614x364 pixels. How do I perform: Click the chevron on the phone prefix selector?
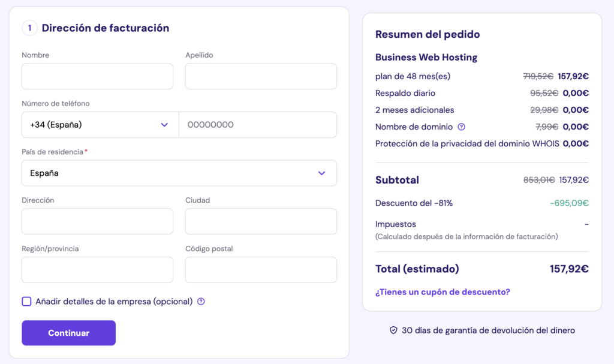[x=164, y=124]
